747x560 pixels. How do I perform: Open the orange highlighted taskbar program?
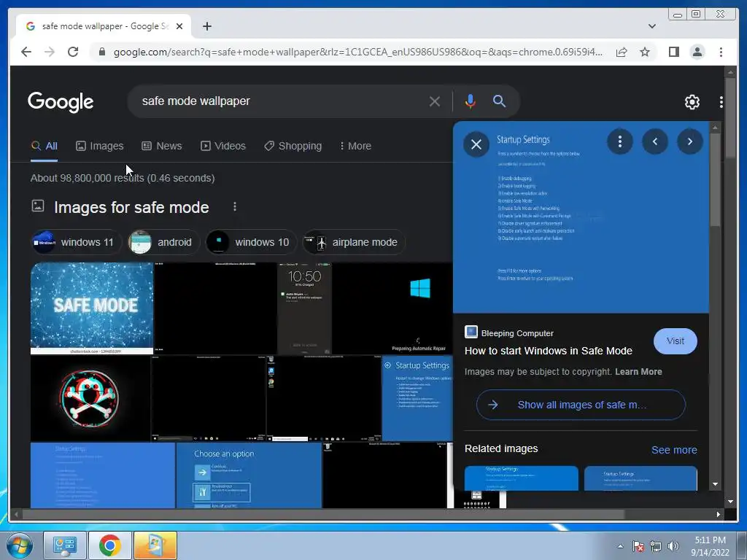point(155,545)
